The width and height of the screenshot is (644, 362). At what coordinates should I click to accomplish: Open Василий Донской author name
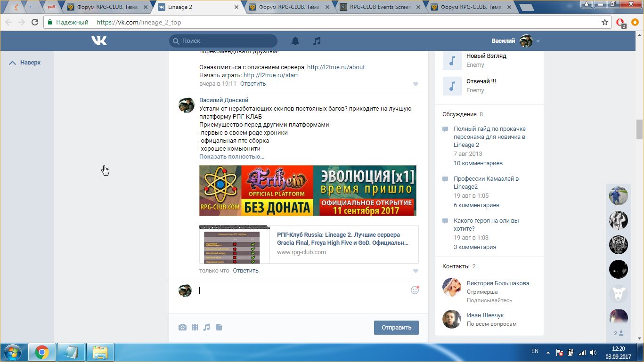[x=224, y=100]
